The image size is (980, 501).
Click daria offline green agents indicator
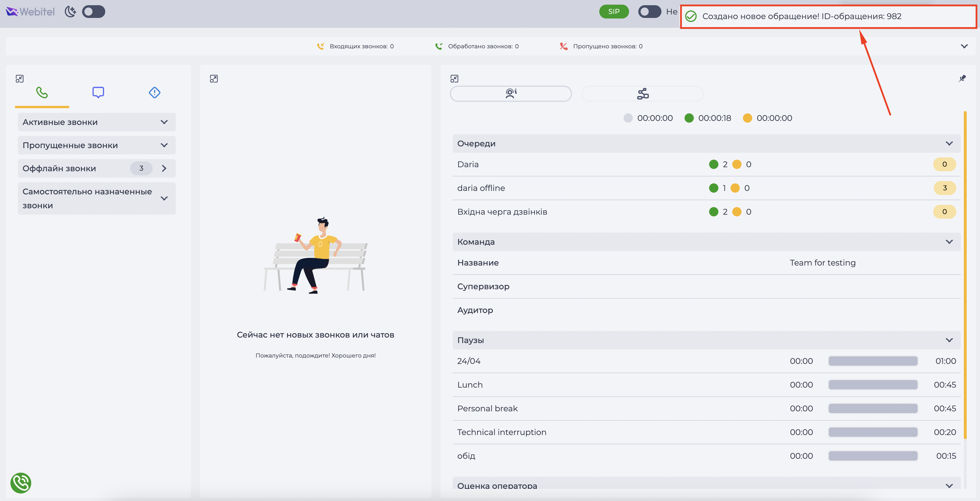(713, 188)
